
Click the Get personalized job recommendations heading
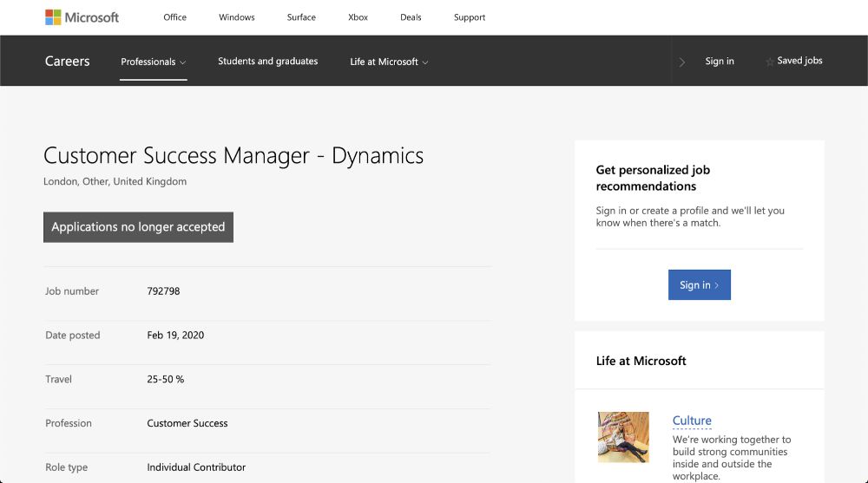tap(653, 178)
